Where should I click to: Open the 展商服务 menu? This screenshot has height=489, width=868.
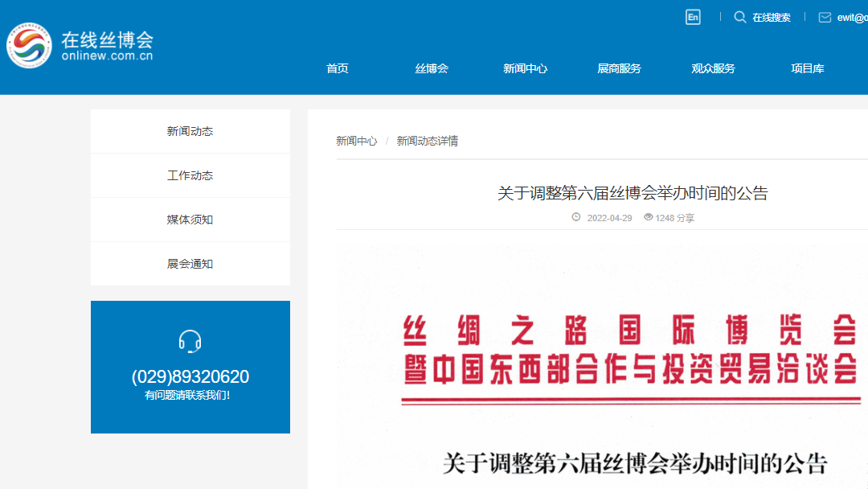pos(620,68)
